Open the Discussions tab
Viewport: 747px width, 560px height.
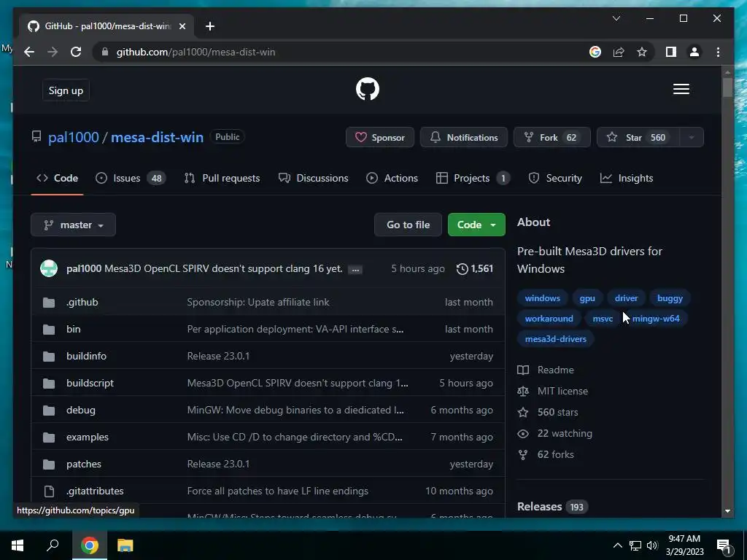314,178
